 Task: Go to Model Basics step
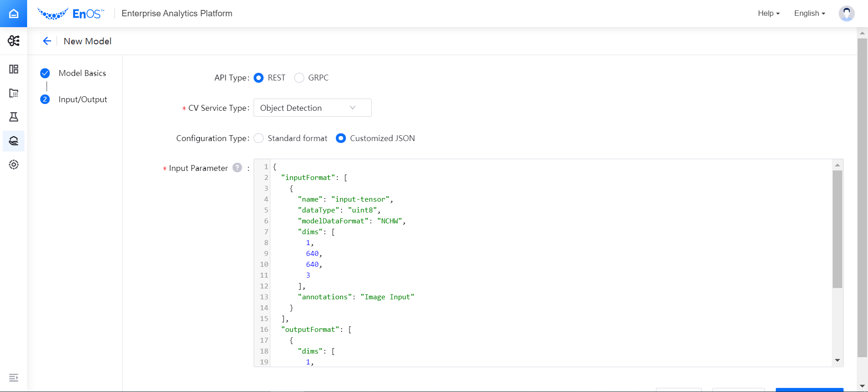pos(82,73)
